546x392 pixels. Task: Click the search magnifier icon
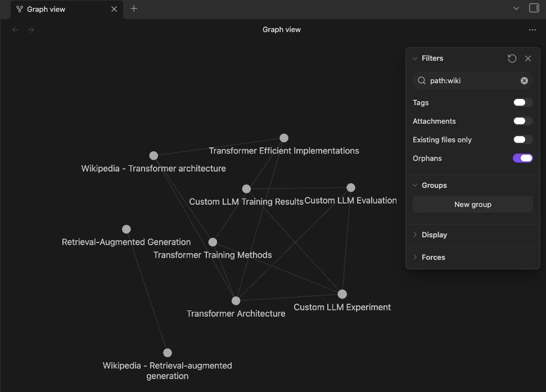[x=422, y=81]
